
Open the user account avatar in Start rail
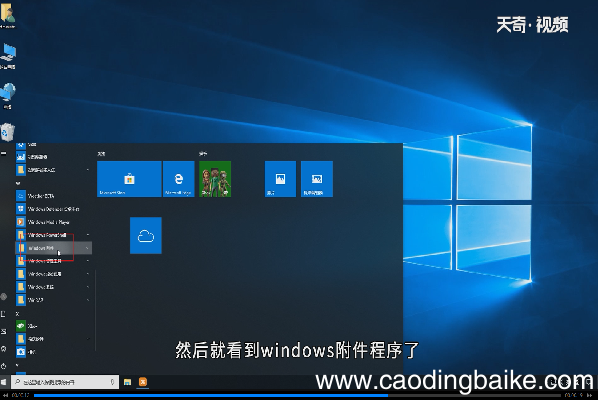3,297
